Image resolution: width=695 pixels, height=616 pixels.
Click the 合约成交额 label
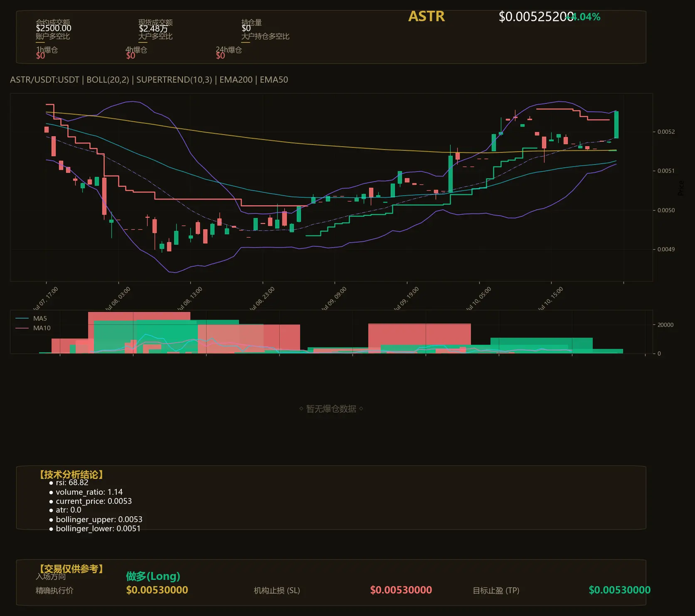(x=53, y=22)
